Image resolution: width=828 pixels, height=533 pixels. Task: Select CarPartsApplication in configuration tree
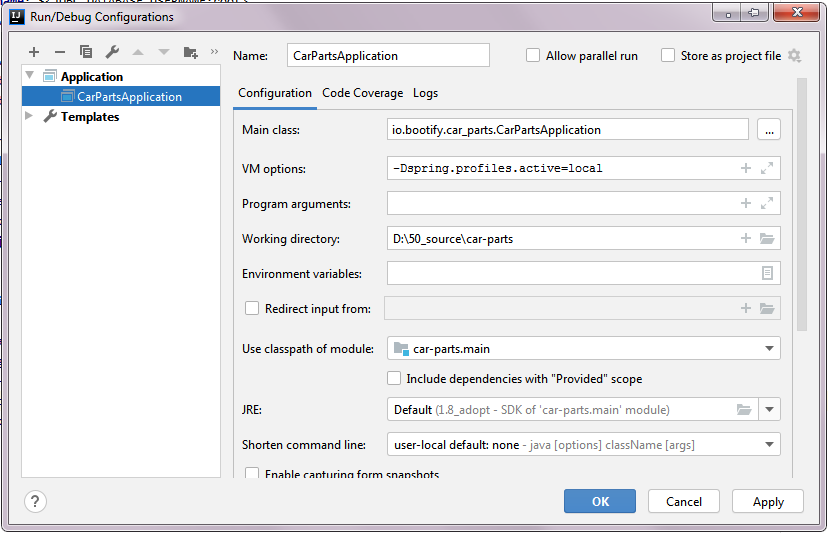pos(121,97)
